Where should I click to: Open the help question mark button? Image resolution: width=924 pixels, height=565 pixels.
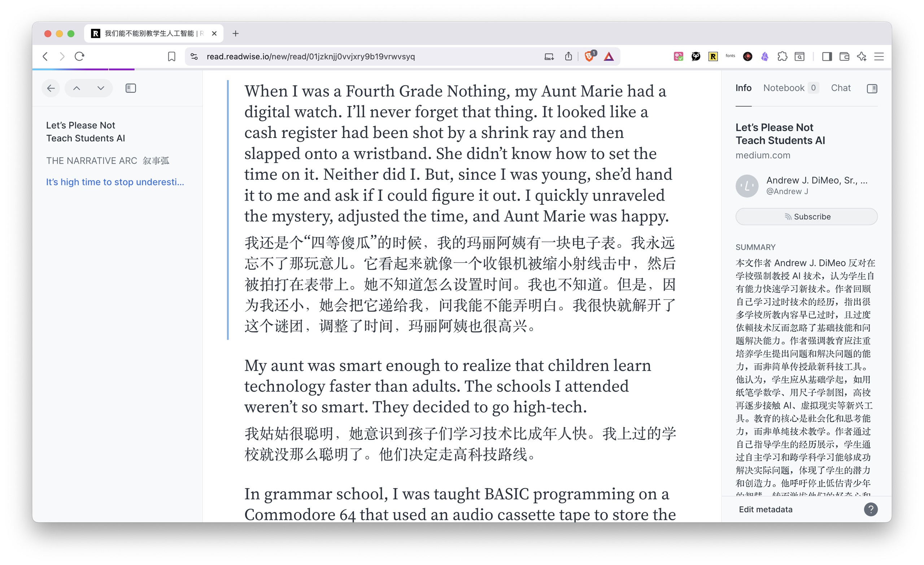click(871, 509)
